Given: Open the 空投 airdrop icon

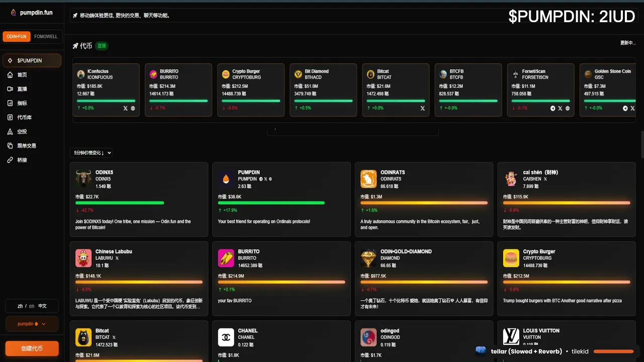Looking at the screenshot, I should (x=10, y=132).
